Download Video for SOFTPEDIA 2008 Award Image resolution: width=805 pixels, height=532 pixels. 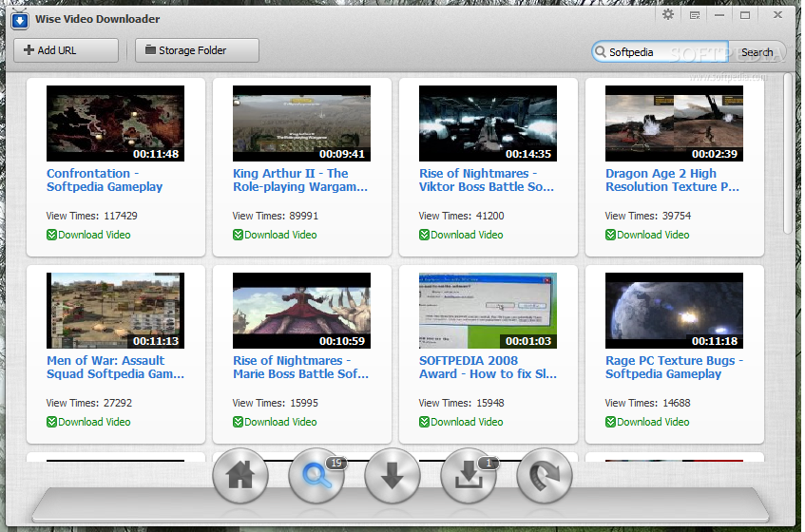click(461, 422)
